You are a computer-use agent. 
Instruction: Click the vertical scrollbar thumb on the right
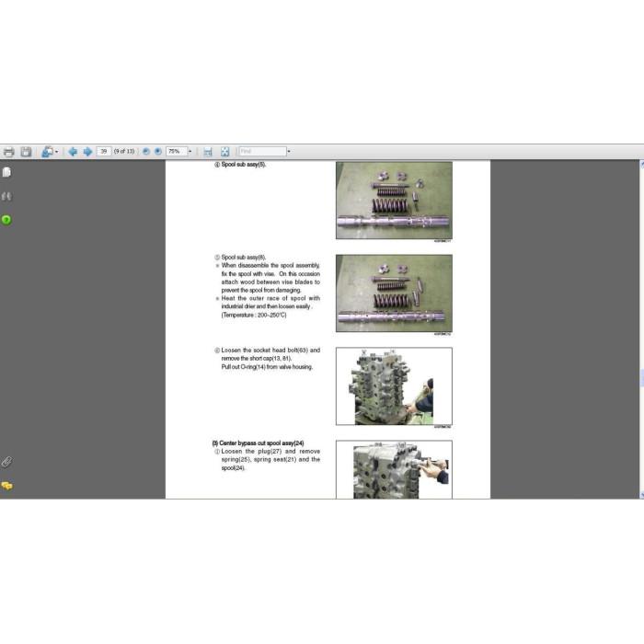pyautogui.click(x=641, y=378)
